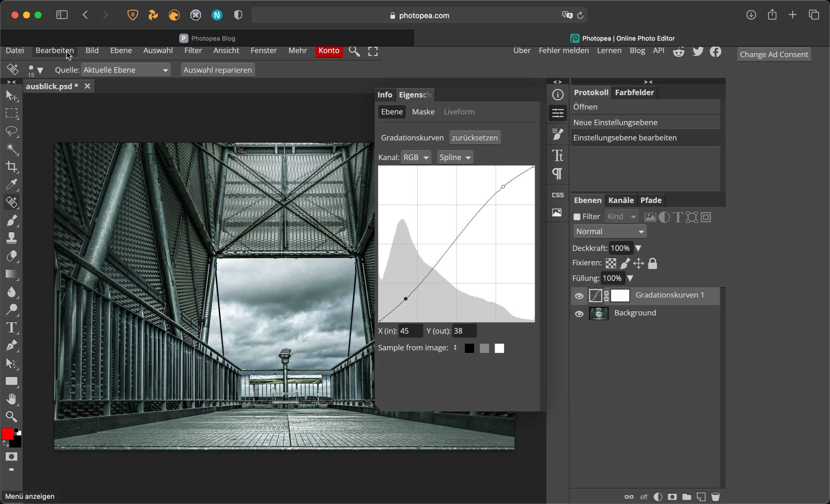Click the Auswahl reparieren button
This screenshot has width=830, height=504.
(218, 70)
